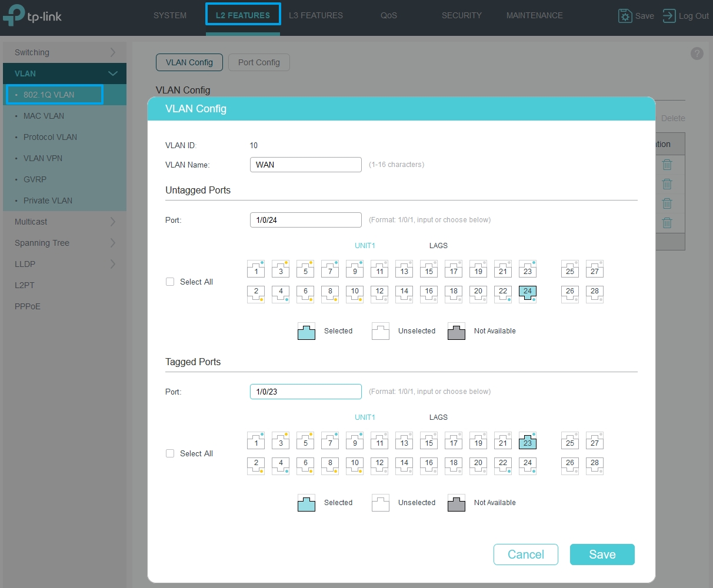Expand the Switching sidebar section

coord(65,52)
